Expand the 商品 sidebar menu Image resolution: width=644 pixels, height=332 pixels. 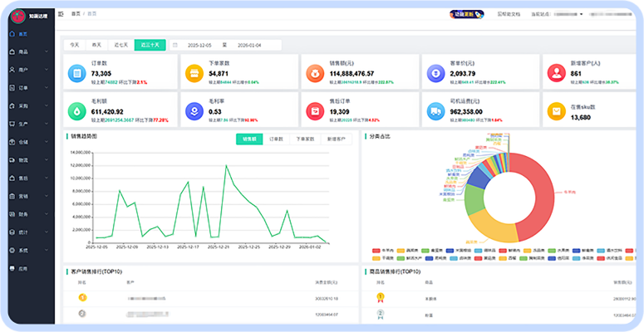23,52
